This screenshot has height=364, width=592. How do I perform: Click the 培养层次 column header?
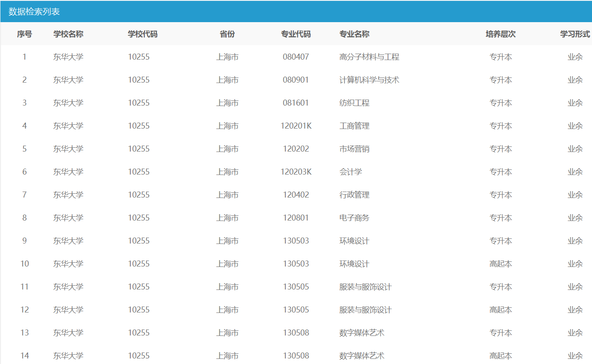(x=501, y=34)
